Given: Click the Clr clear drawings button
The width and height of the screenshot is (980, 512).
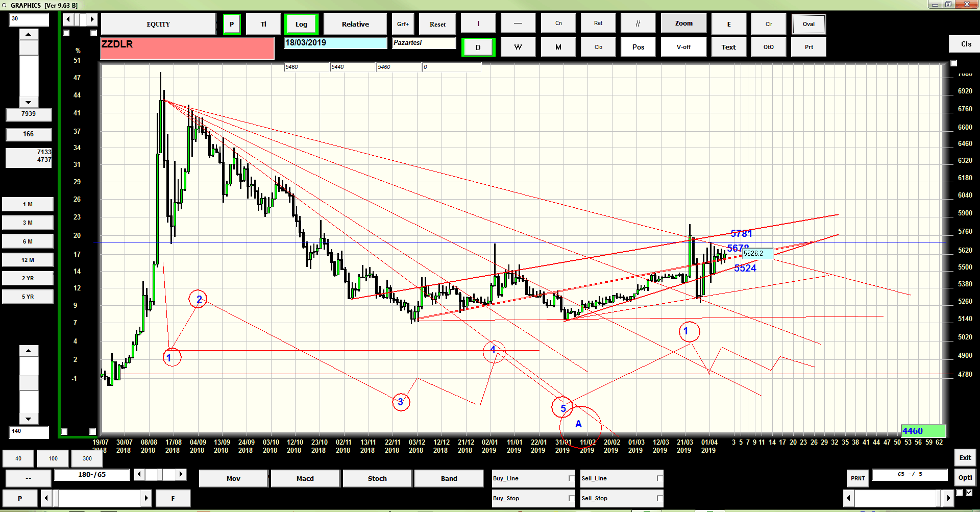Looking at the screenshot, I should click(x=769, y=24).
